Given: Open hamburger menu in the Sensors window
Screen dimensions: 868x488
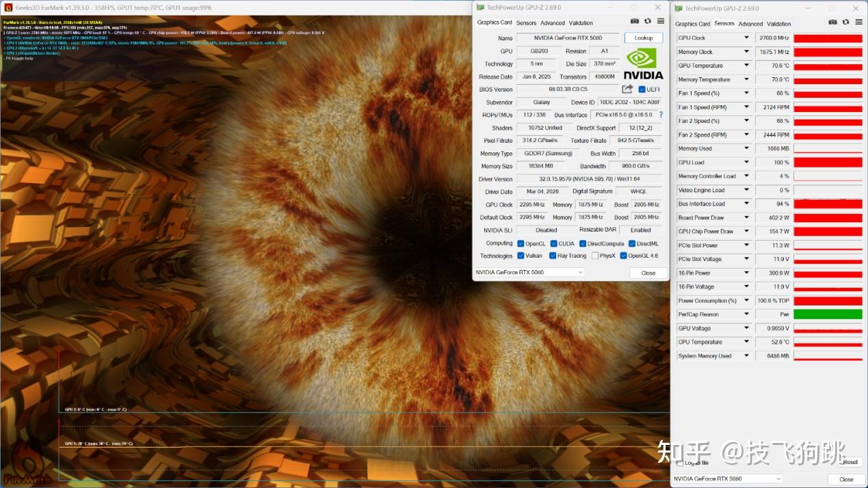Looking at the screenshot, I should (858, 23).
